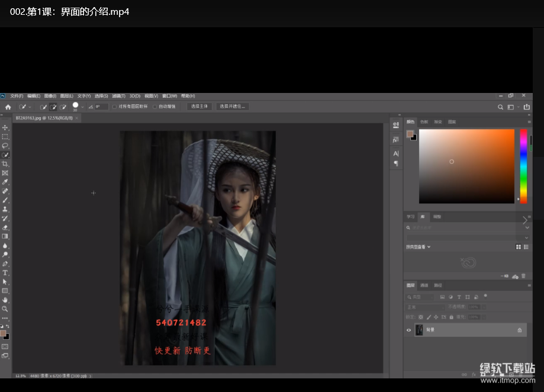Screen dimensions: 544x392
Task: Go to the Home screen
Action: click(8, 107)
